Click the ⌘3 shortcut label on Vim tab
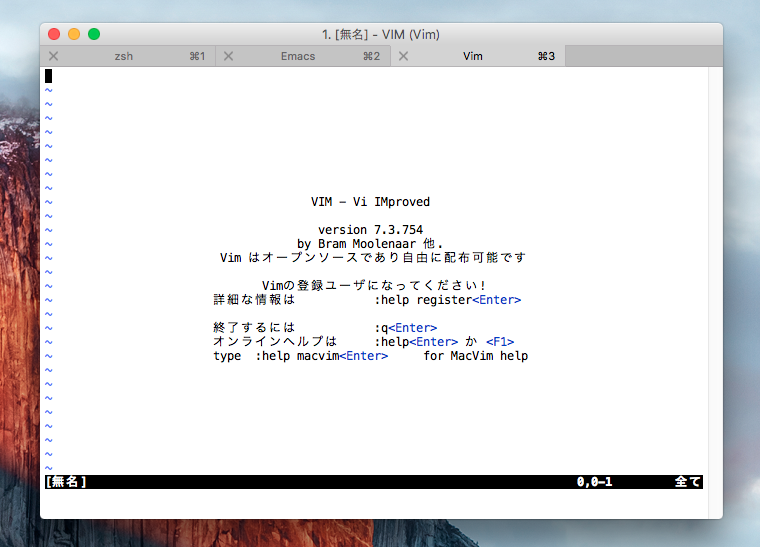The image size is (760, 547). 546,56
